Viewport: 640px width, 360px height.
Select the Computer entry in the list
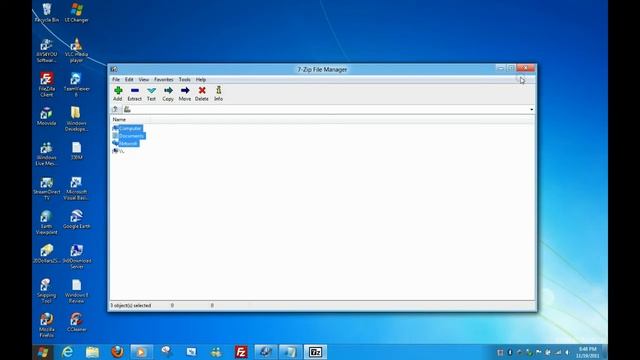[x=127, y=129]
